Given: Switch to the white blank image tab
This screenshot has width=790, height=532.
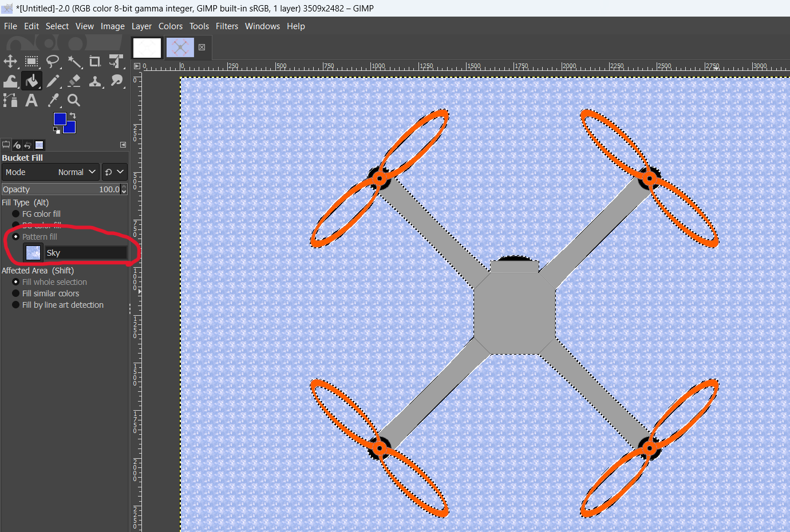Looking at the screenshot, I should pos(147,48).
